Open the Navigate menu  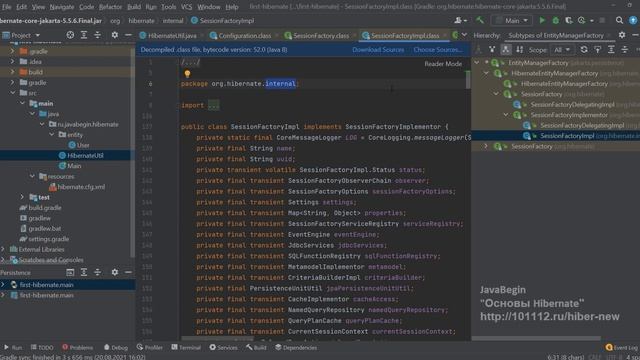[x=62, y=7]
